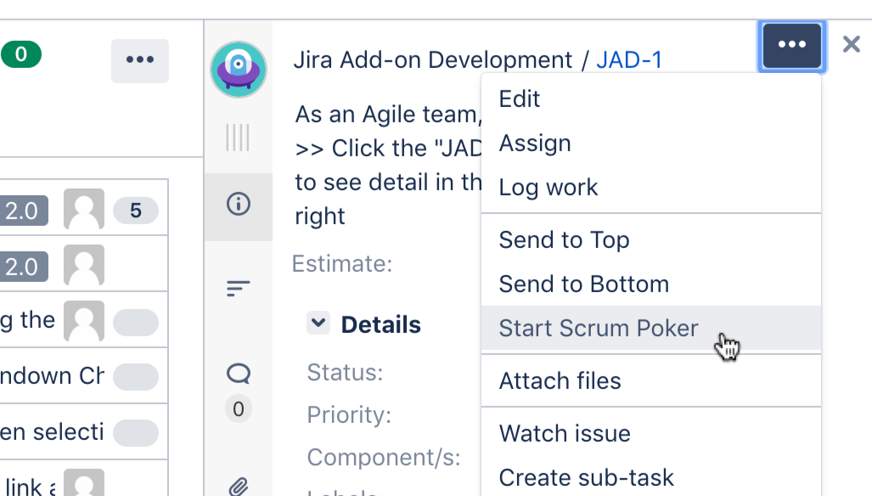Viewport: 872px width, 496px height.
Task: Select Edit from the actions menu
Action: click(x=520, y=99)
